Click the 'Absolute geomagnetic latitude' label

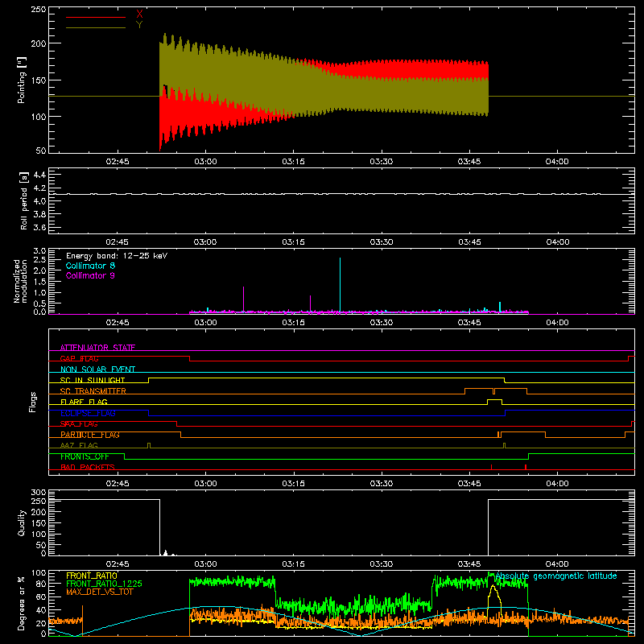click(x=556, y=576)
